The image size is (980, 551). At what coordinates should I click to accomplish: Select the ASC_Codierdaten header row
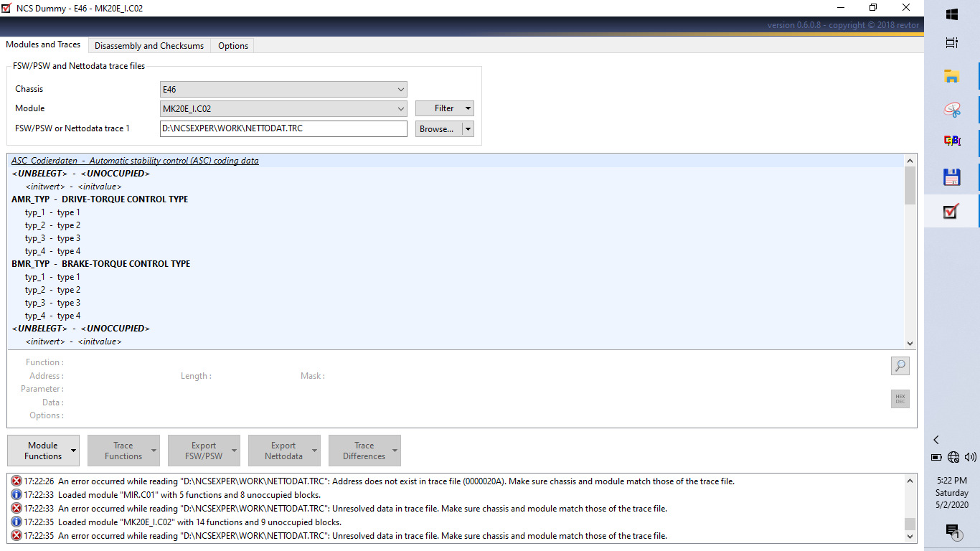click(x=456, y=161)
